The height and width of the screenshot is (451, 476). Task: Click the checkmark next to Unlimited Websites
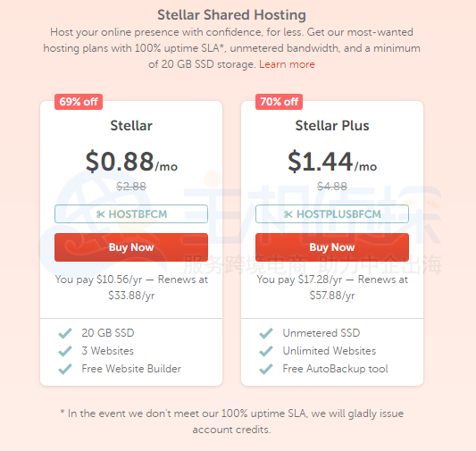[266, 351]
